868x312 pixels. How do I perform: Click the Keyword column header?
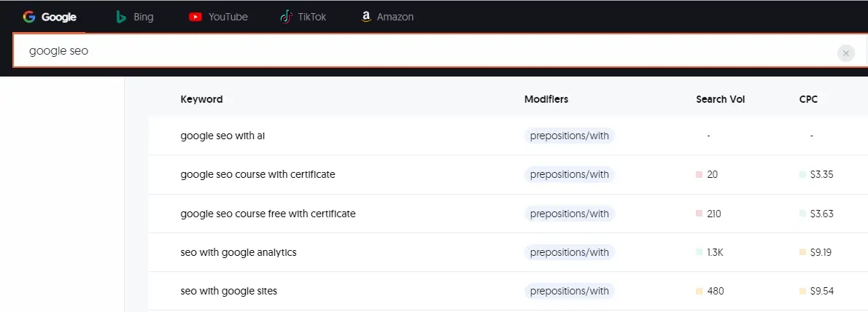[x=201, y=99]
